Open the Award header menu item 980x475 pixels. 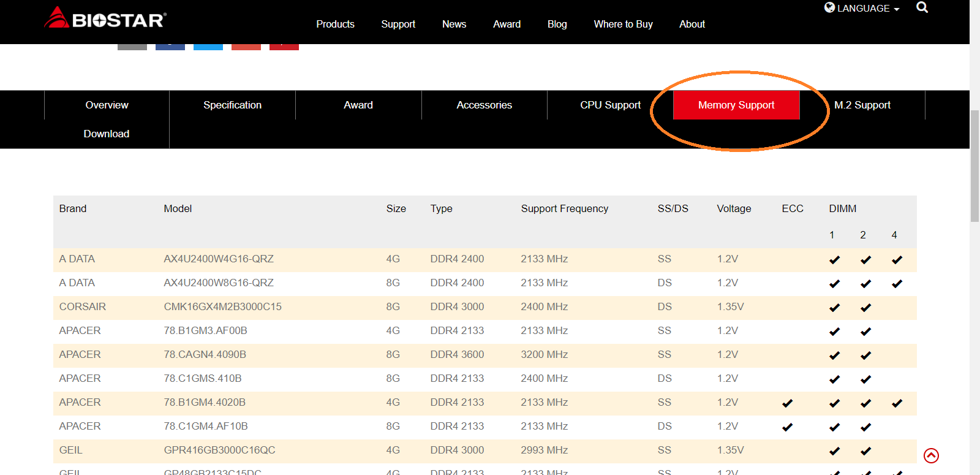pos(507,24)
